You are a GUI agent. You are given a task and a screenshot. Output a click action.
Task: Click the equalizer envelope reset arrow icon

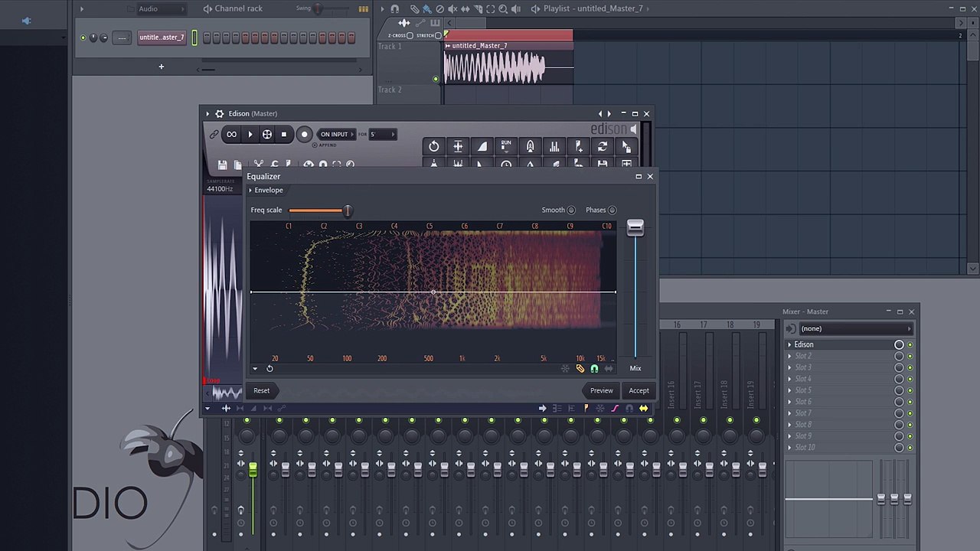coord(269,369)
